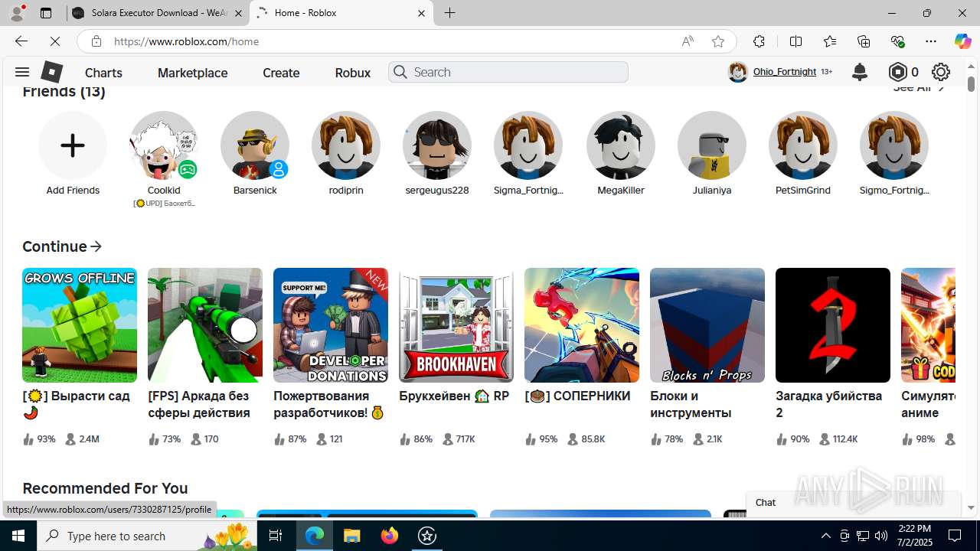980x551 pixels.
Task: Open the Collections icon
Action: click(864, 41)
